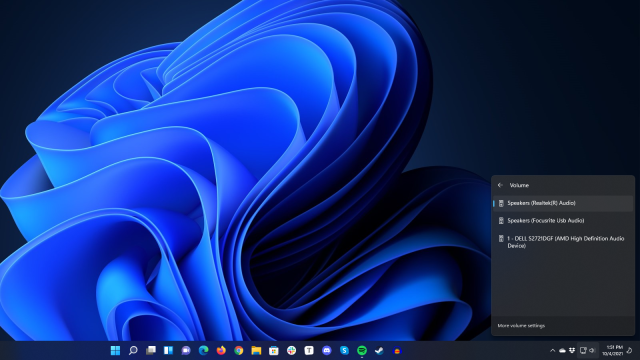Open More volume settings
Image resolution: width=640 pixels, height=360 pixels.
[x=521, y=326]
